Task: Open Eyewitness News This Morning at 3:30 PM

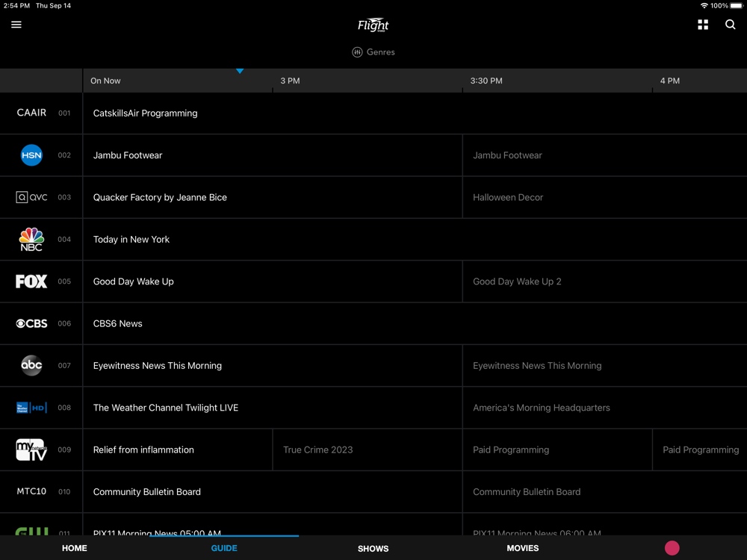Action: point(605,365)
